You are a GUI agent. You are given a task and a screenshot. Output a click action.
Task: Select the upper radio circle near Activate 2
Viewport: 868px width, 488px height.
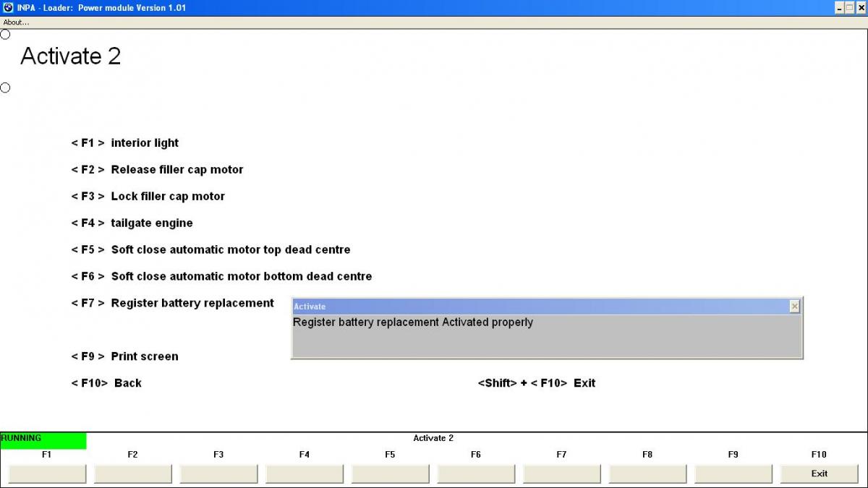pyautogui.click(x=5, y=34)
